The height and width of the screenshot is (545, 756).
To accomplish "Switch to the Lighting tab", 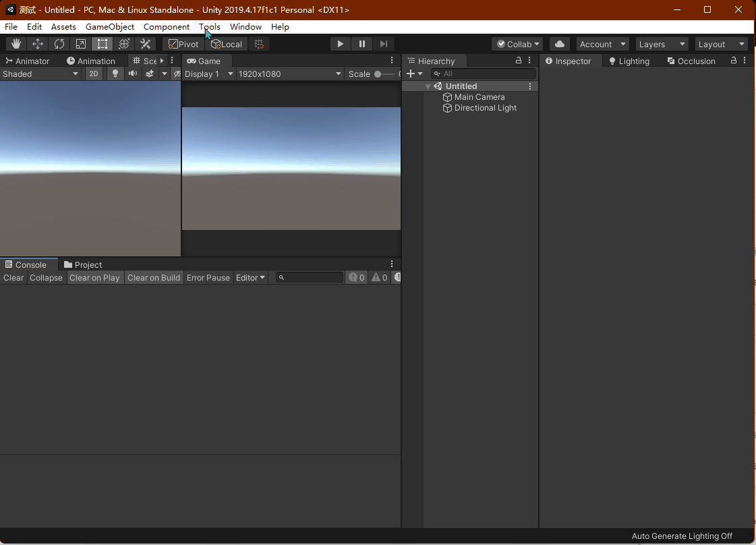I will point(629,61).
